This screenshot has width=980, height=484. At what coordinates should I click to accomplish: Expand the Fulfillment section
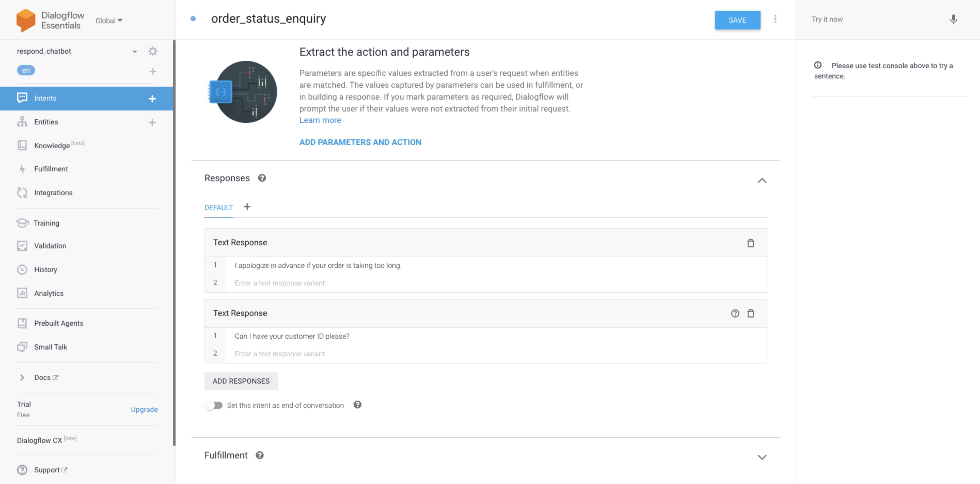(762, 457)
